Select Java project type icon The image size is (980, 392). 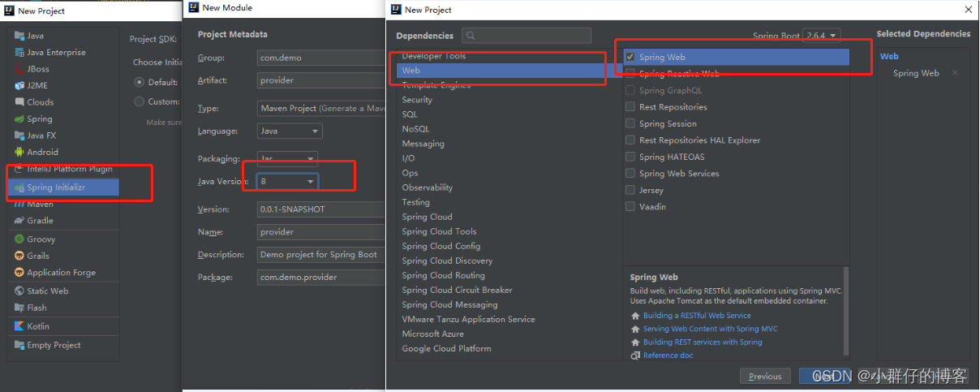19,36
